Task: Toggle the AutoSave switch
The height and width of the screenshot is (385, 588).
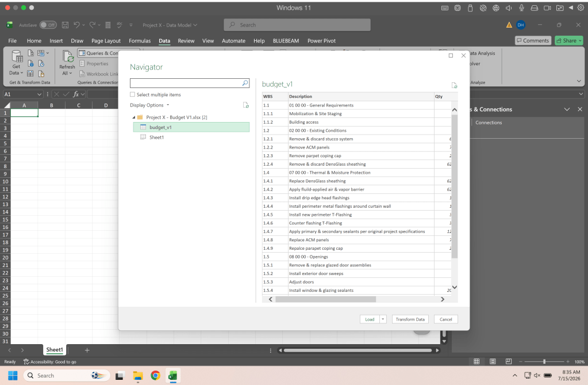Action: (48, 25)
